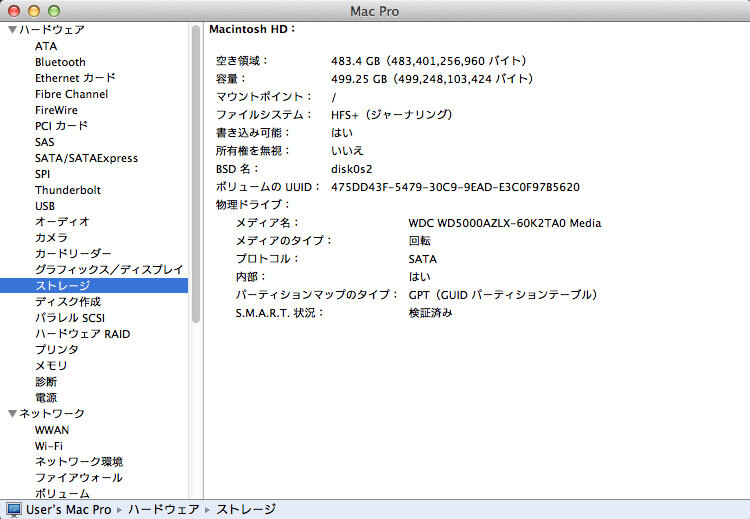Collapse the ネットワーク section triangle
This screenshot has height=519, width=750.
pyautogui.click(x=12, y=414)
